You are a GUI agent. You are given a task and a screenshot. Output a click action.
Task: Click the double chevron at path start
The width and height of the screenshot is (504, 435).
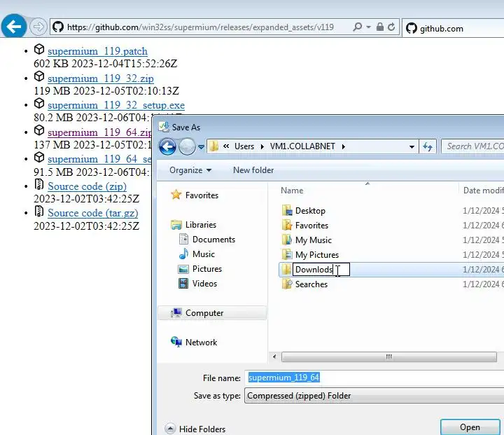tap(226, 146)
